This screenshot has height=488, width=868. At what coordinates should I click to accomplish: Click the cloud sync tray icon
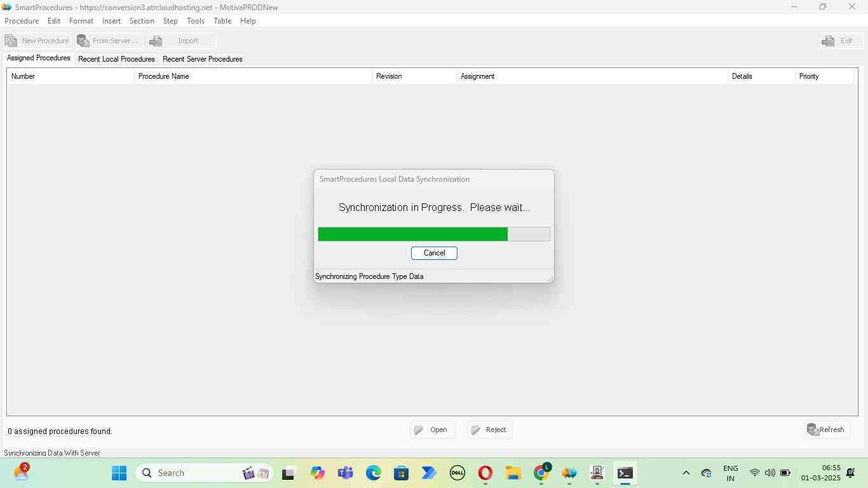point(706,473)
